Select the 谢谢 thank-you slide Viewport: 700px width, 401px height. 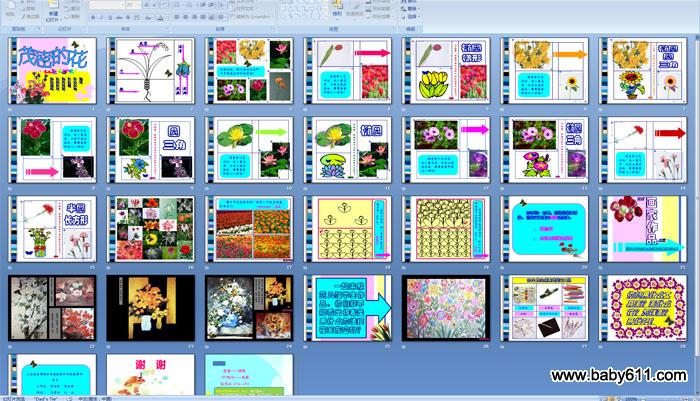tap(150, 375)
